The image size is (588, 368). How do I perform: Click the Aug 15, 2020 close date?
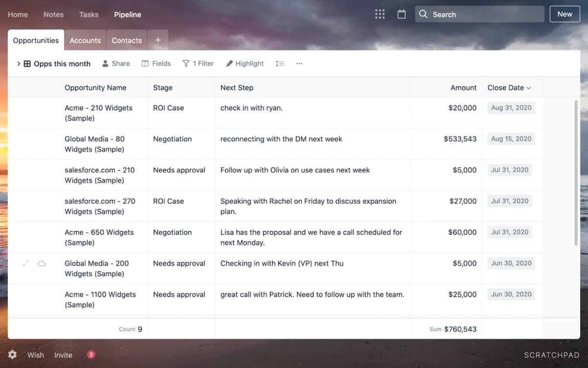pos(511,139)
